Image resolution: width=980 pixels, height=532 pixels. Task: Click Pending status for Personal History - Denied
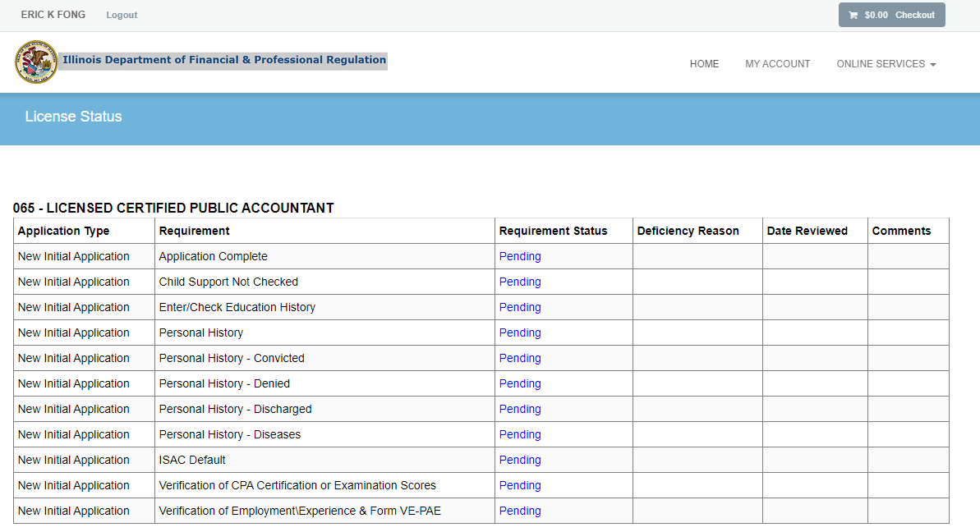pyautogui.click(x=520, y=384)
